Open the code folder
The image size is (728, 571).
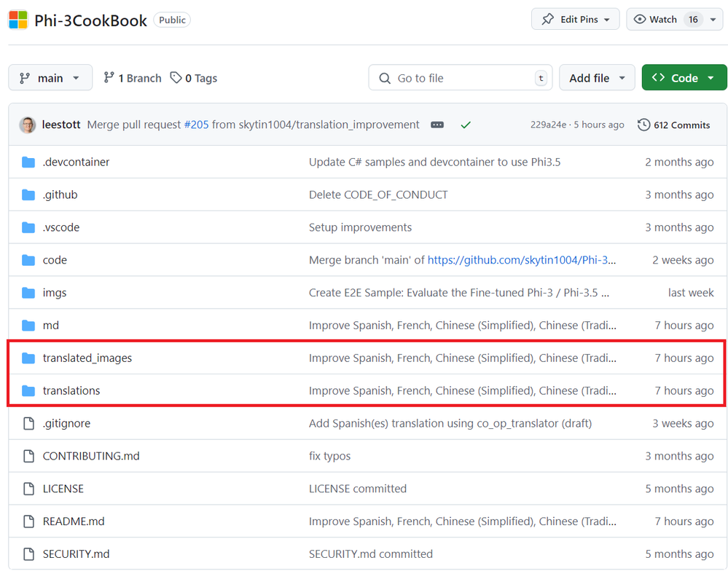[55, 260]
